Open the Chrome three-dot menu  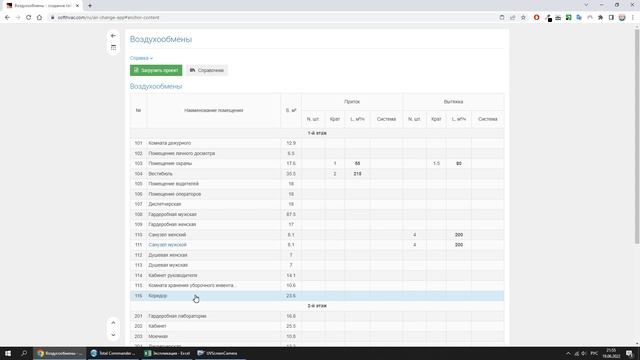(633, 18)
